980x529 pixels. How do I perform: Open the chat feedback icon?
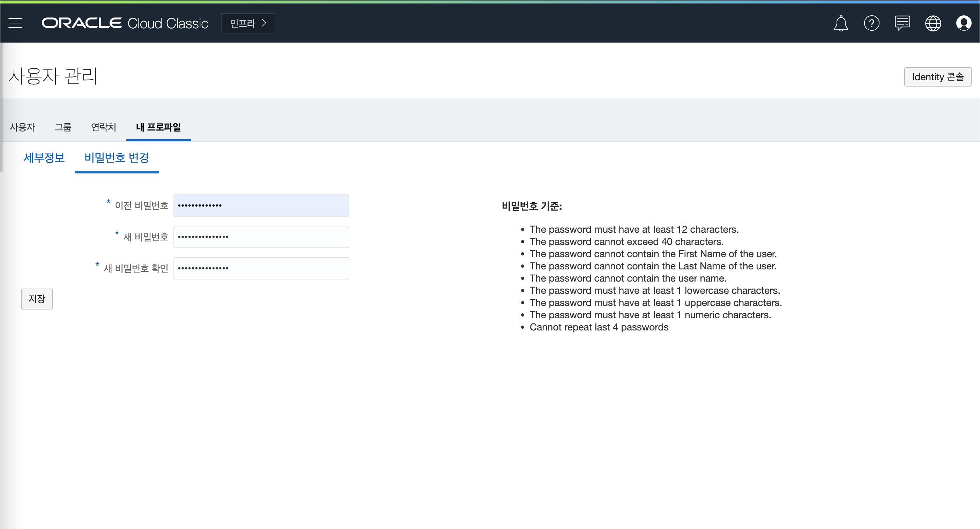(x=903, y=23)
